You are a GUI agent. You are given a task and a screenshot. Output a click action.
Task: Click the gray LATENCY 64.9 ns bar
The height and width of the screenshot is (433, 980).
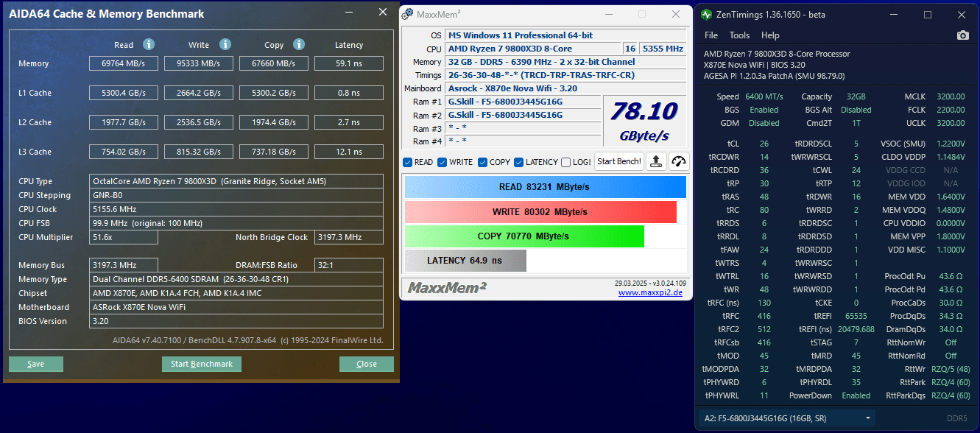(x=465, y=261)
